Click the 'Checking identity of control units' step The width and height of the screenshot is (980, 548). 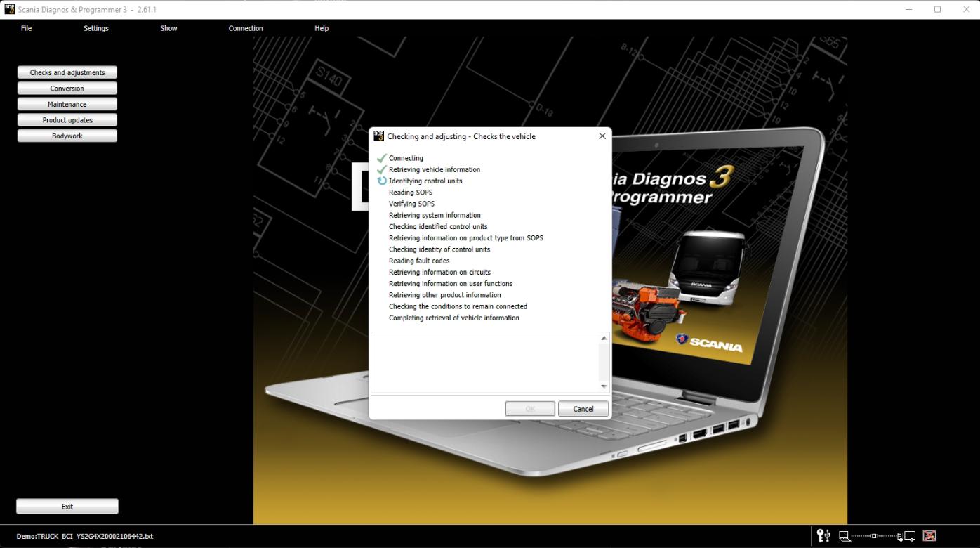(x=439, y=249)
